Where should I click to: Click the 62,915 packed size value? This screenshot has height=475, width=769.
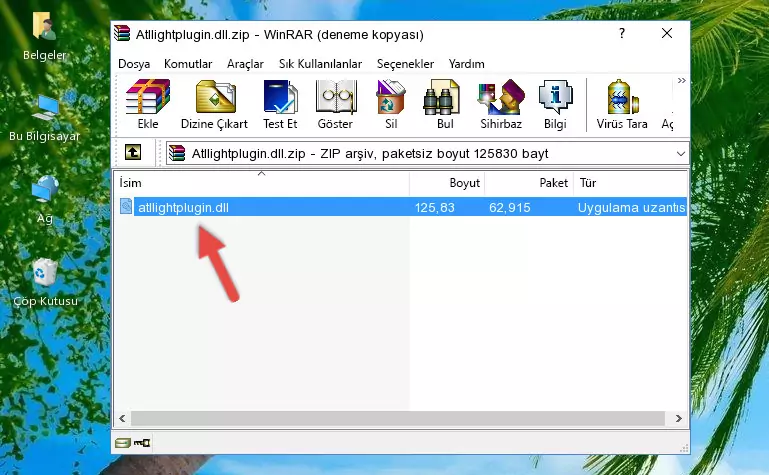tap(510, 208)
